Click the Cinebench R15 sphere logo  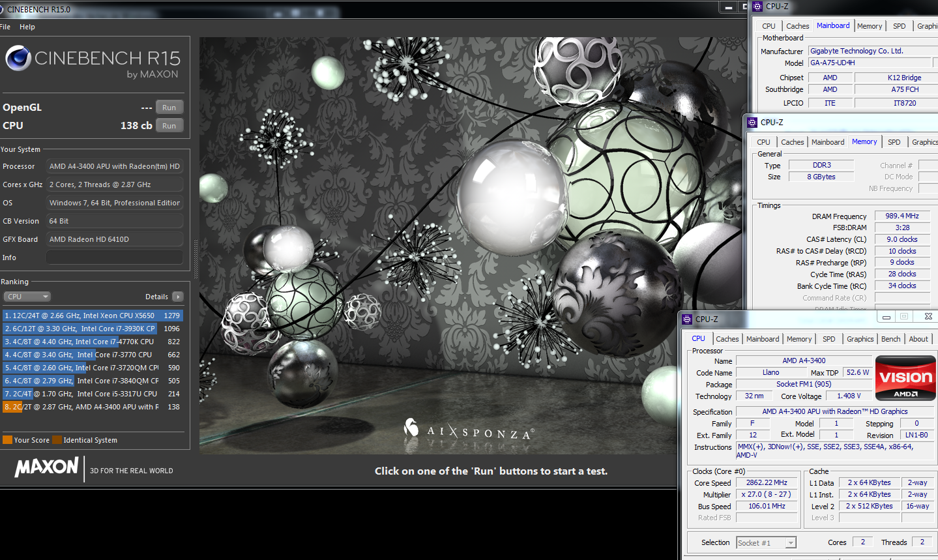[x=18, y=59]
